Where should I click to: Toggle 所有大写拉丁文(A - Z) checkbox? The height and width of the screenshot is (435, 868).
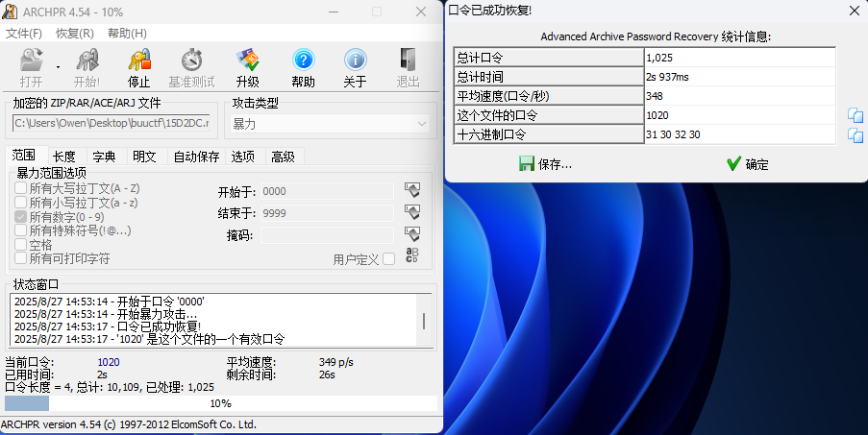(20, 188)
